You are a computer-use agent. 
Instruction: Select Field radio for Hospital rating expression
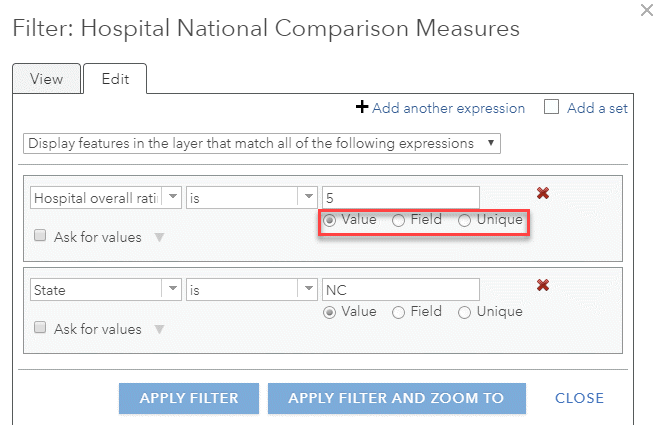(398, 220)
